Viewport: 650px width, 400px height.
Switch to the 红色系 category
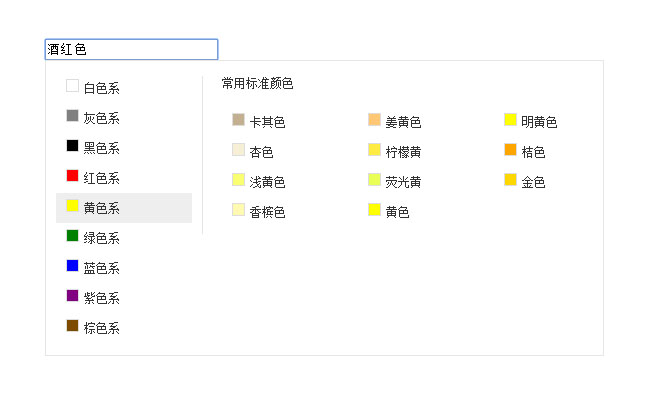click(x=93, y=178)
